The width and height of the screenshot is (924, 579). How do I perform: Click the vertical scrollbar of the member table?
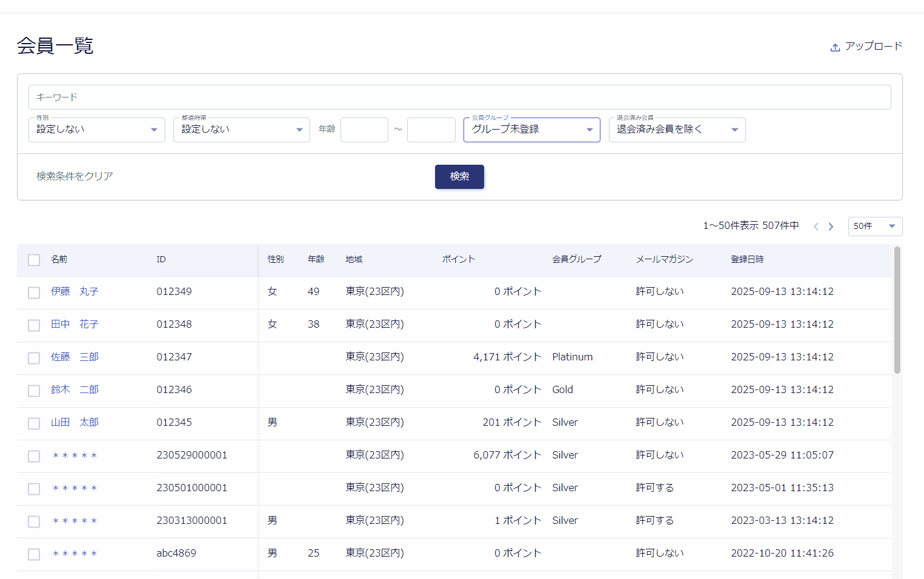pos(897,310)
